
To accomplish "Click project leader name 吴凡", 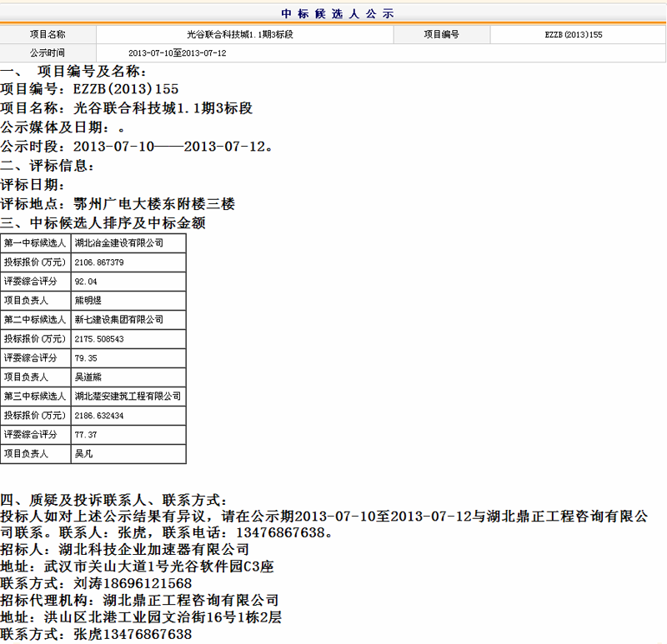I will point(83,454).
